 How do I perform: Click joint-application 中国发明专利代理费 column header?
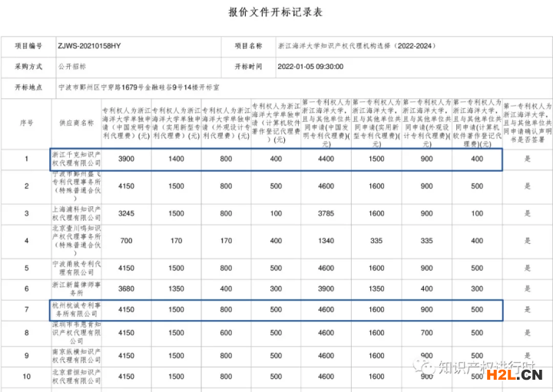point(326,124)
